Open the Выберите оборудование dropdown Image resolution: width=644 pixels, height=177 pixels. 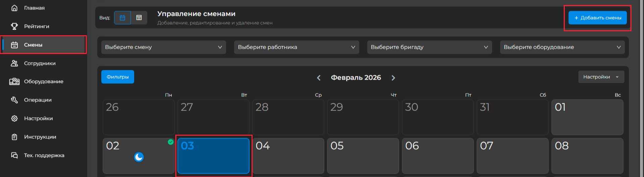click(x=562, y=47)
